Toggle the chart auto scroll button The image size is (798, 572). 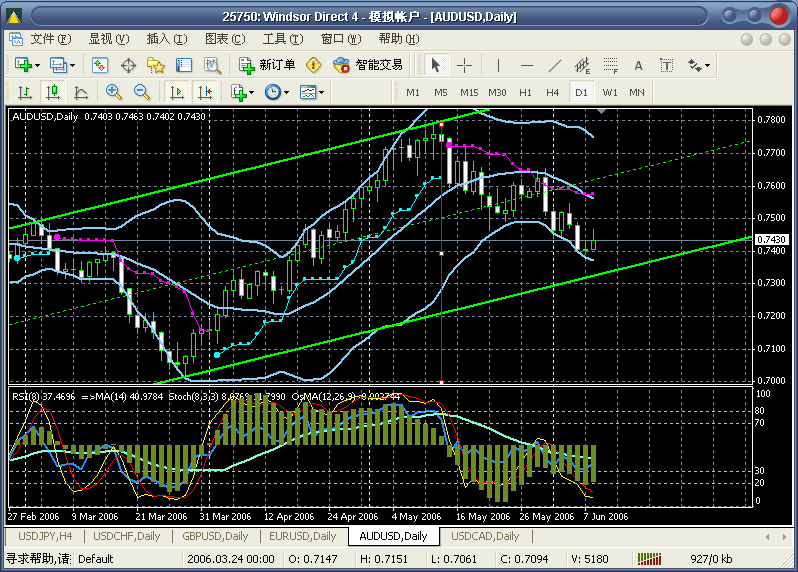177,92
